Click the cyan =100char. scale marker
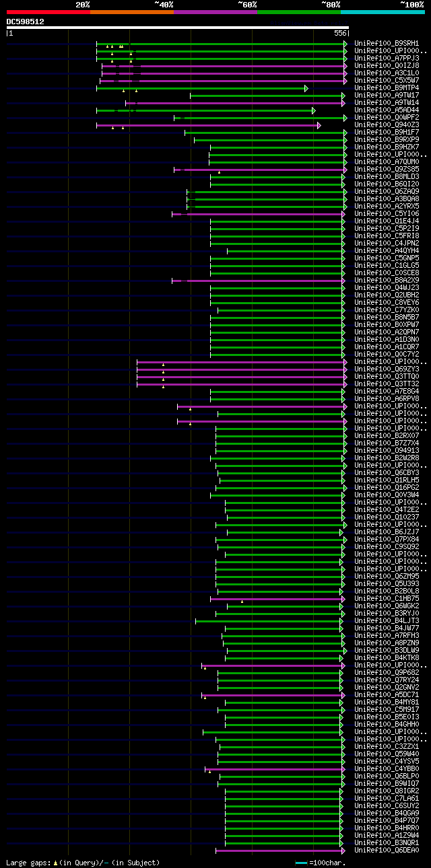This screenshot has height=868, width=431. (x=300, y=863)
